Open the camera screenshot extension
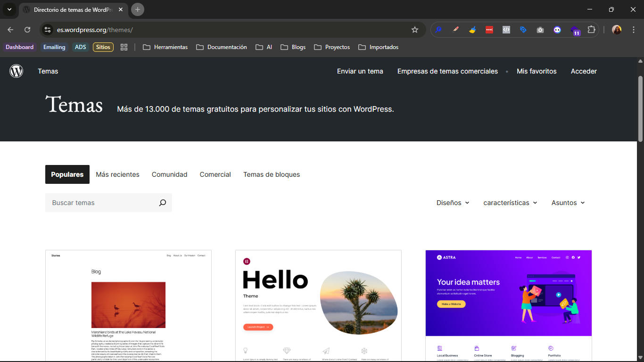 [x=540, y=29]
